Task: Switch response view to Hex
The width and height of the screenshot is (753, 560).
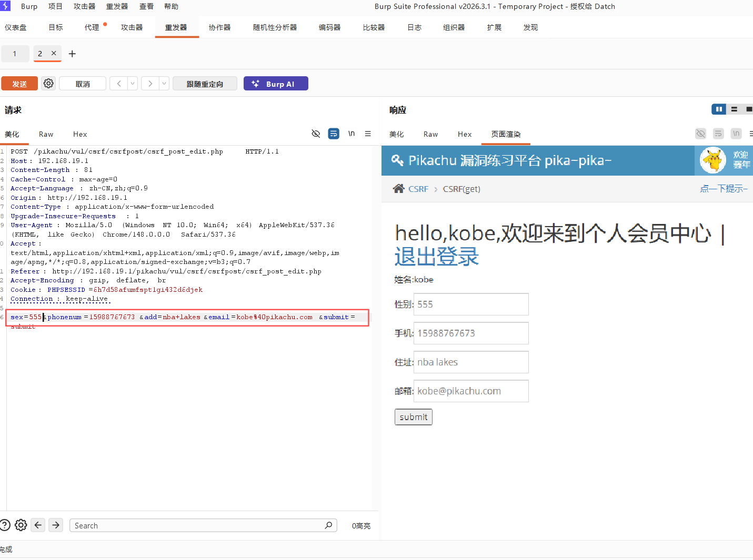Action: [465, 134]
